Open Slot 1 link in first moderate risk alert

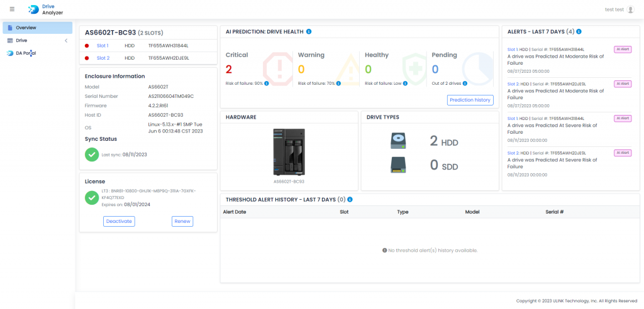tap(512, 49)
